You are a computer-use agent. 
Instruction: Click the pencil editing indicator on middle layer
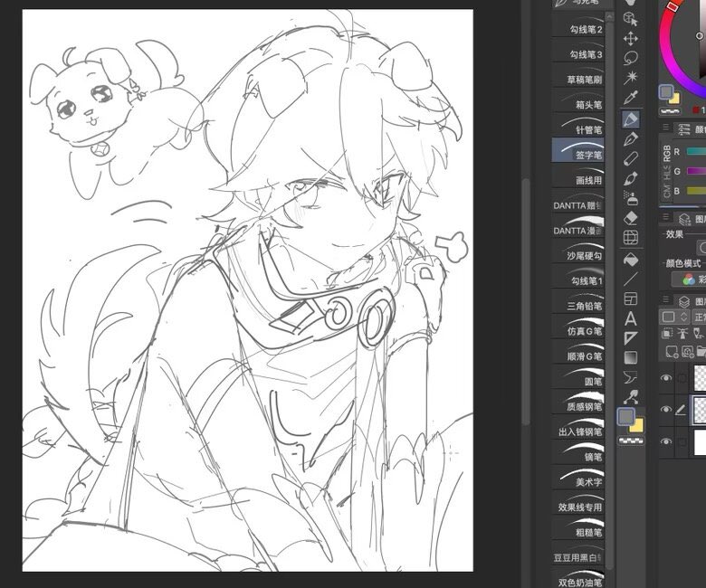pos(681,410)
